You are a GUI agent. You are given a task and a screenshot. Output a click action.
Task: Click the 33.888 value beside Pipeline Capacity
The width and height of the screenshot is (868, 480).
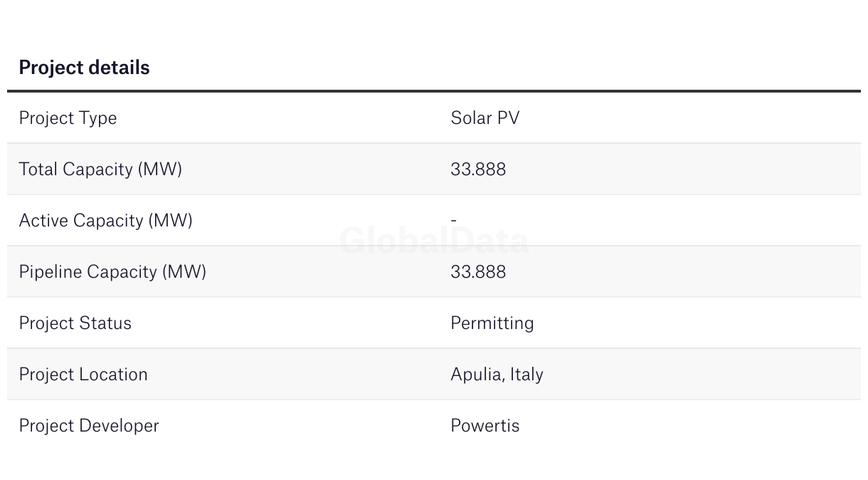coord(478,271)
